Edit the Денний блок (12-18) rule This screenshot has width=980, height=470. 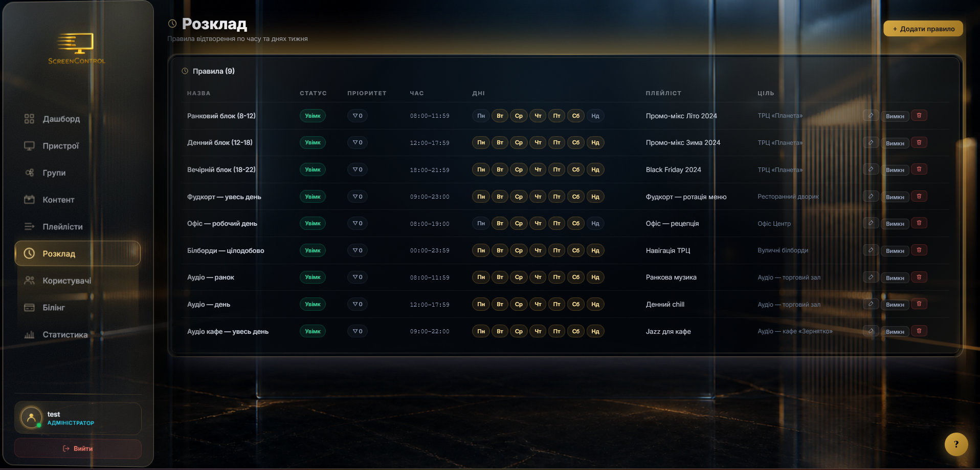[x=871, y=142]
